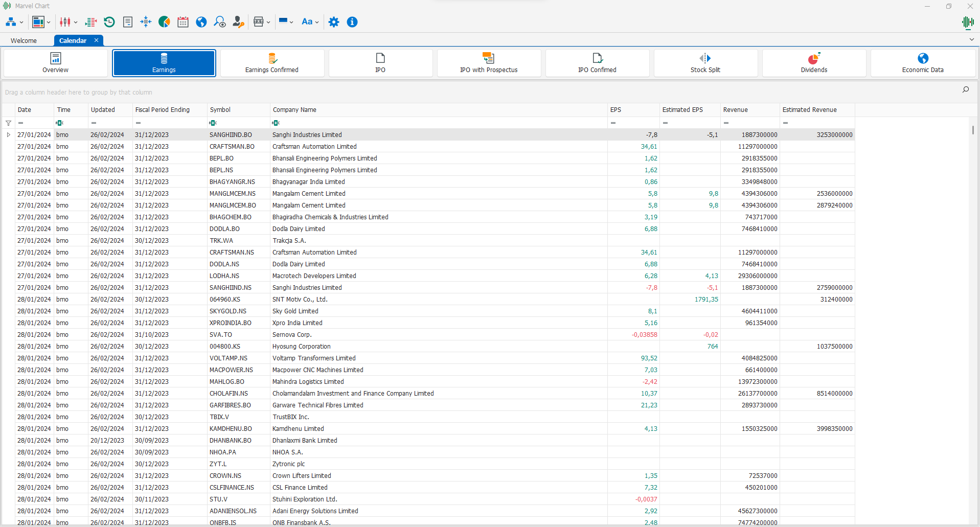
Task: Open the pie chart icon
Action: [x=164, y=22]
